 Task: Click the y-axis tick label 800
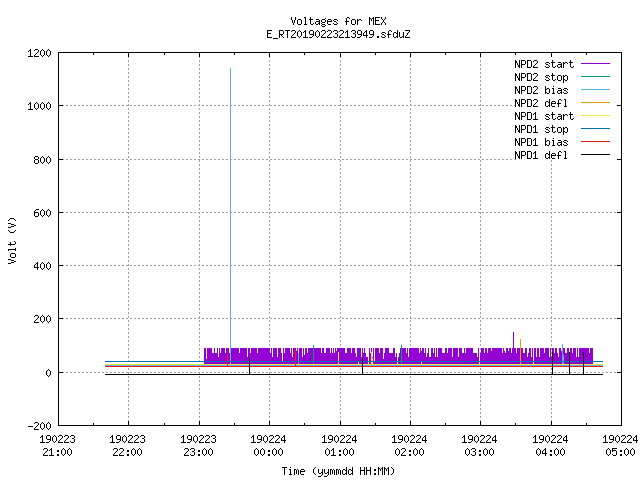pos(42,160)
